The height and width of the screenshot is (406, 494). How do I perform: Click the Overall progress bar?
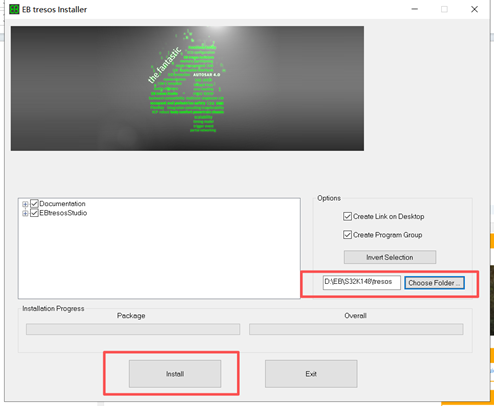tap(356, 329)
